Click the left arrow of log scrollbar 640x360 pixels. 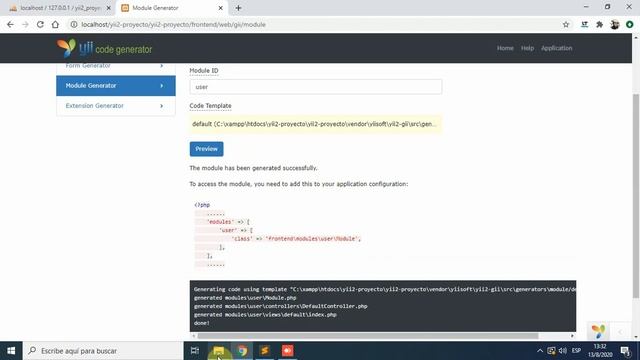[193, 336]
